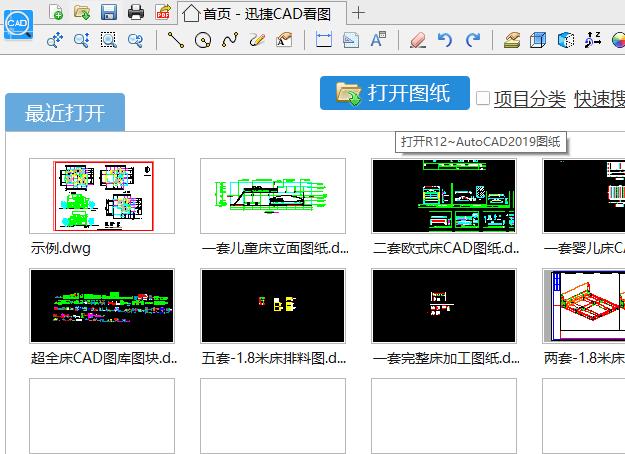Open the 两套-1.8米床 drawing thumbnail
This screenshot has height=454, width=625.
(x=584, y=306)
